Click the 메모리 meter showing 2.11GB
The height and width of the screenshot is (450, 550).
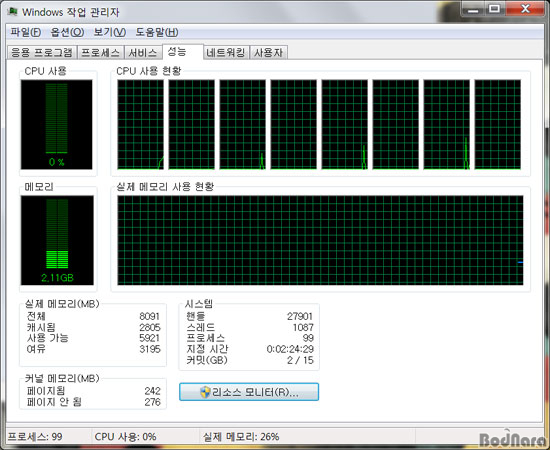(x=57, y=240)
